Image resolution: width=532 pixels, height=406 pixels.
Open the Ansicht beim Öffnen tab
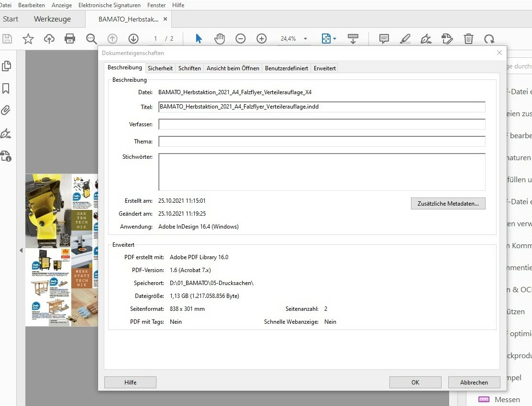233,68
